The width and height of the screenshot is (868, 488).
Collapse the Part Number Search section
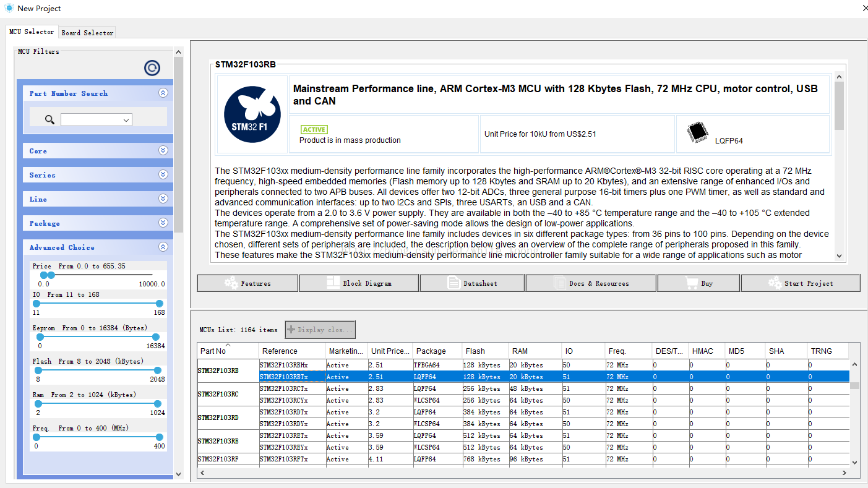click(163, 93)
